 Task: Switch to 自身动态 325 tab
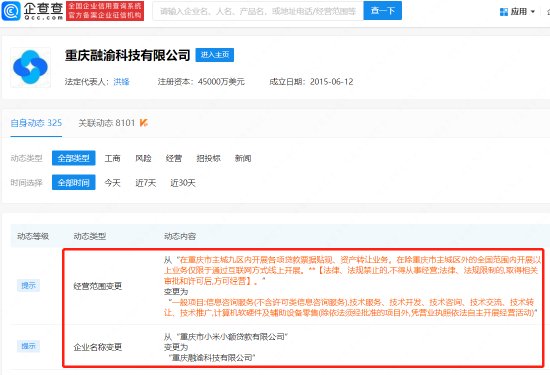pos(36,123)
